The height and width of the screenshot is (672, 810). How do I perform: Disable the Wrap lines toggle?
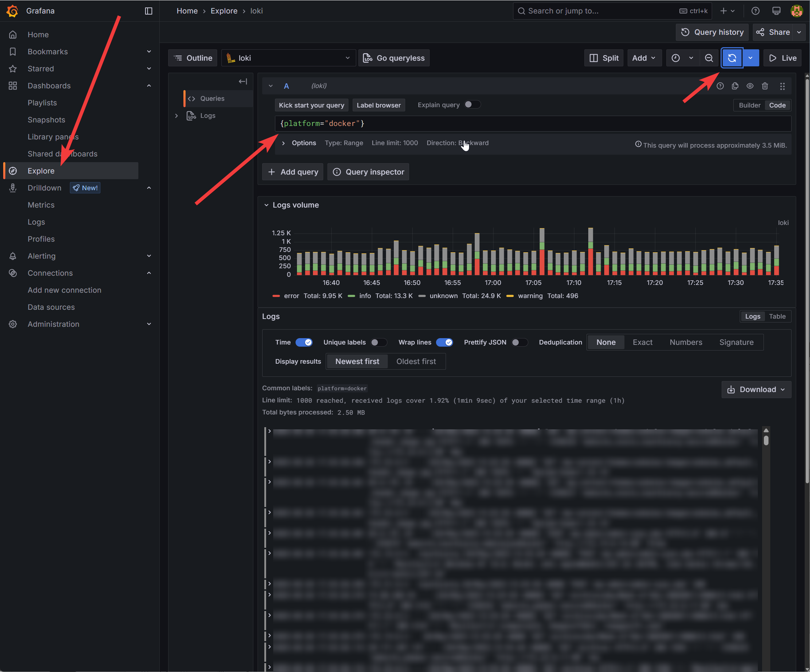coord(444,342)
